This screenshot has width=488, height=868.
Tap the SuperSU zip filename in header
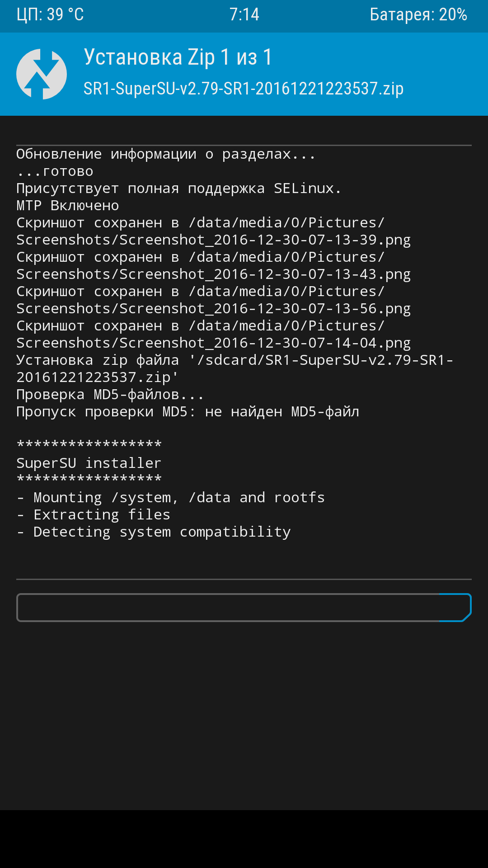243,89
